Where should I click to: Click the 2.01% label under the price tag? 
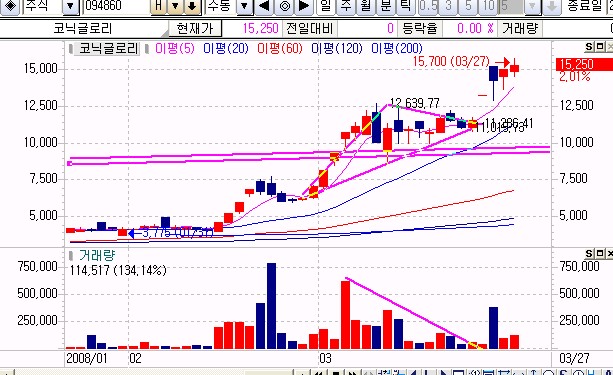(x=574, y=76)
